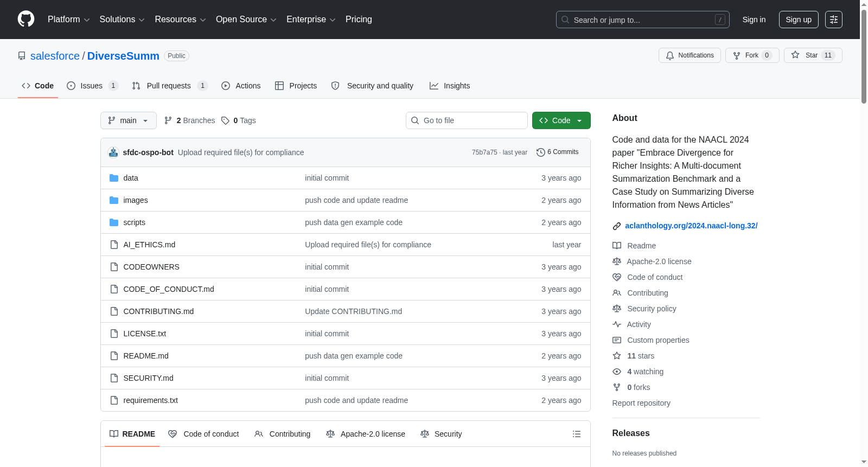Open the Security and quality tab

372,86
